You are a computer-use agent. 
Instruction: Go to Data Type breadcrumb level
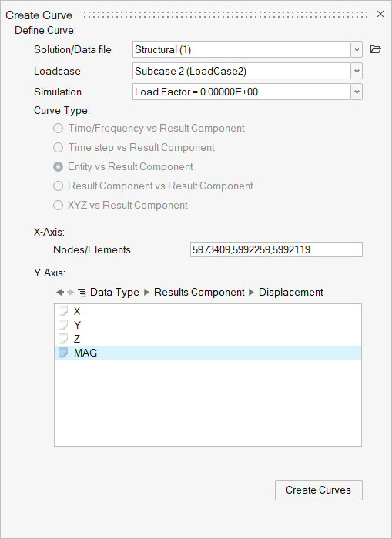(115, 292)
